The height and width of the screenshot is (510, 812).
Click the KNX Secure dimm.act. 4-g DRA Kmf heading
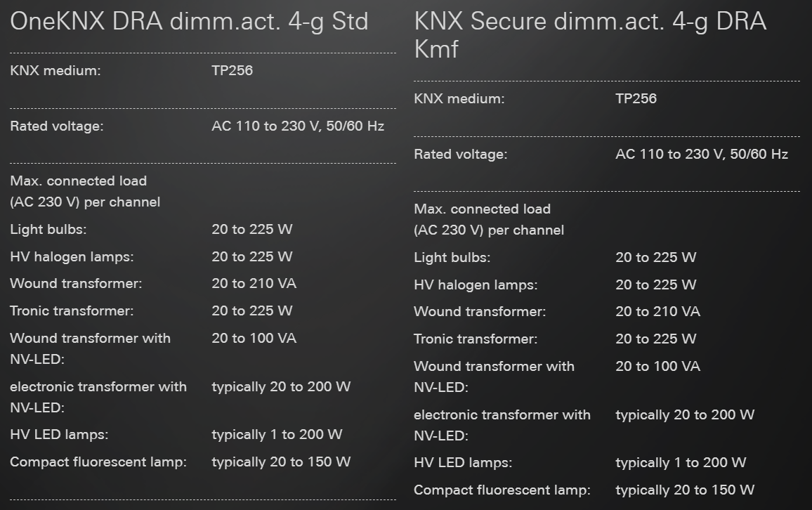590,35
